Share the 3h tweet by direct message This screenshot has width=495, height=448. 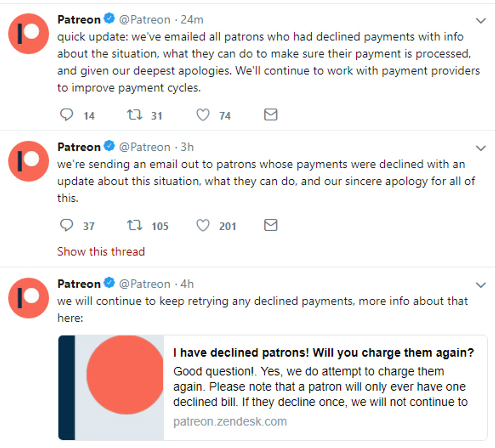(x=271, y=225)
